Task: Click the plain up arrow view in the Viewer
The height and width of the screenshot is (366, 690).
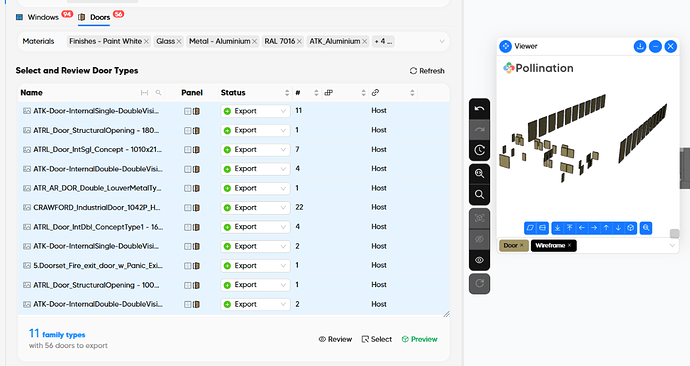Action: pos(606,228)
